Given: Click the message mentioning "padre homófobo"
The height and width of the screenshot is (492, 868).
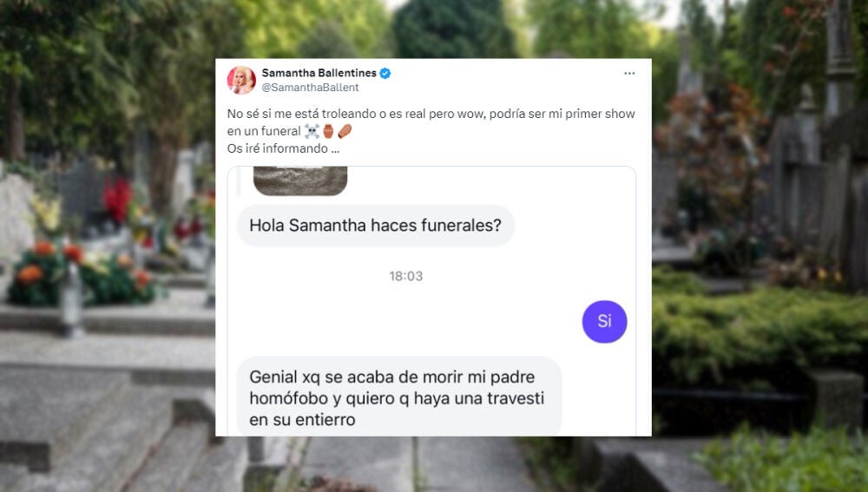Looking at the screenshot, I should pyautogui.click(x=398, y=397).
